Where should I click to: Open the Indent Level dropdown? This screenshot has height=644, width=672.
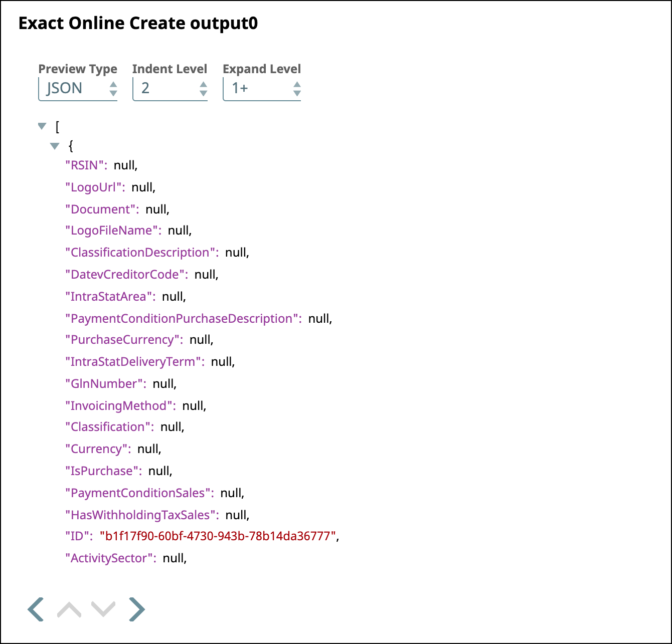click(170, 89)
